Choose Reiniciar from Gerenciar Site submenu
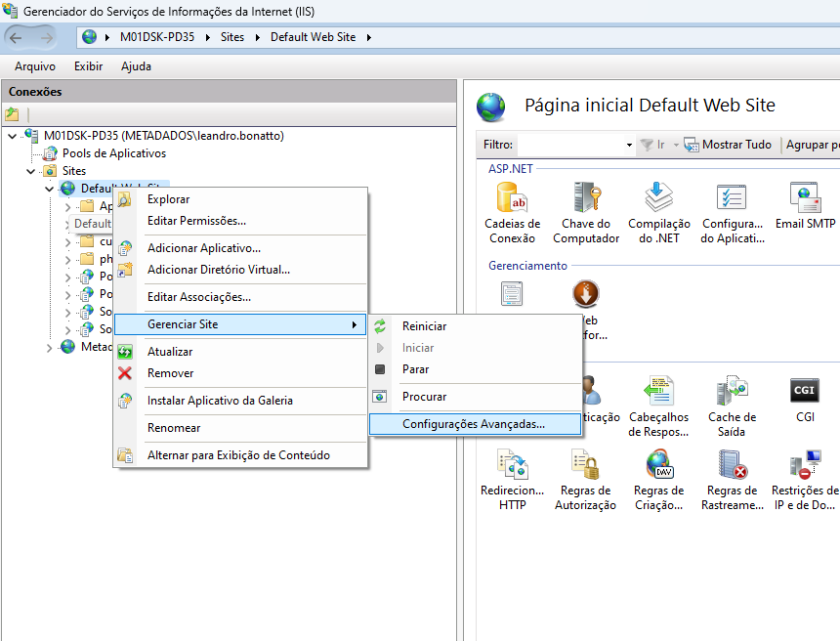This screenshot has height=641, width=840. (424, 326)
